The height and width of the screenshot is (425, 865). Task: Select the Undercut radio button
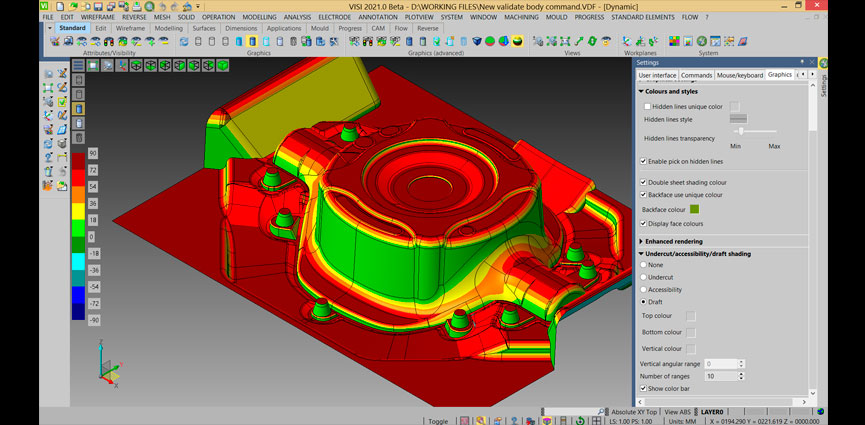pyautogui.click(x=643, y=277)
